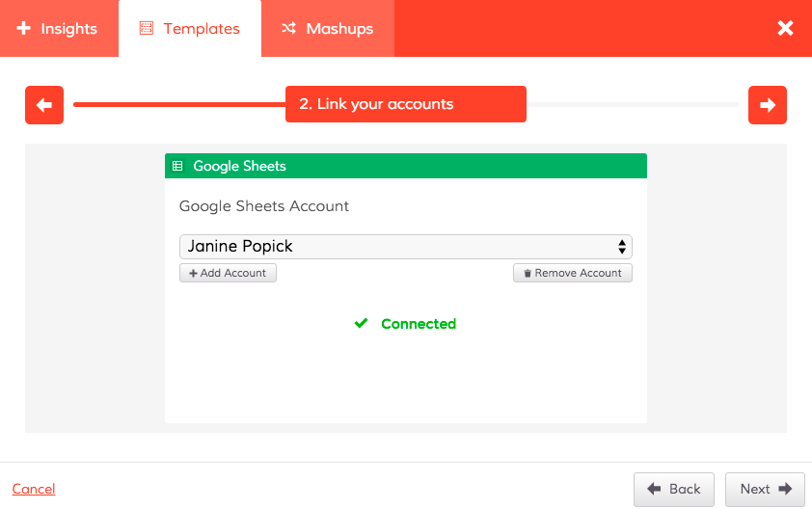Click the red right arrow step button
The image size is (812, 509).
pos(768,105)
